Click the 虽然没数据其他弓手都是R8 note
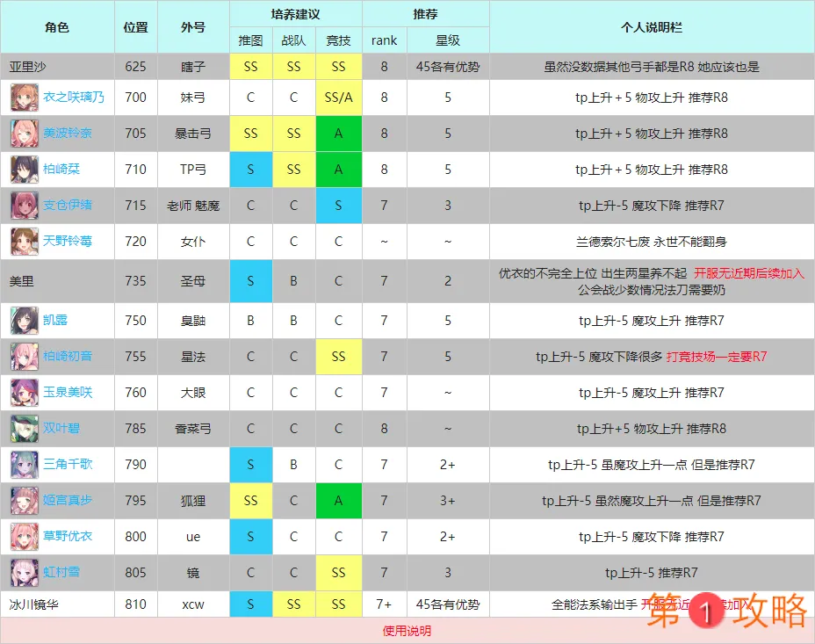 pos(652,67)
